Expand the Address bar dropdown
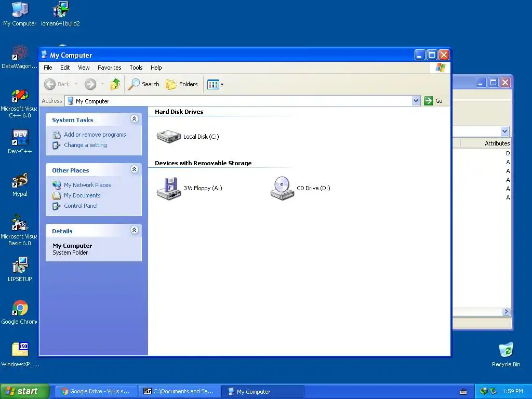 coord(416,101)
